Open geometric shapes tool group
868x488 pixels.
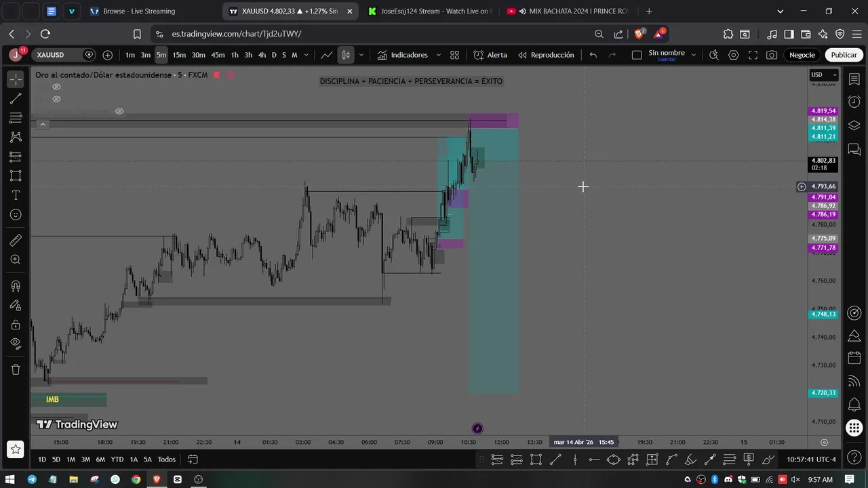16,176
